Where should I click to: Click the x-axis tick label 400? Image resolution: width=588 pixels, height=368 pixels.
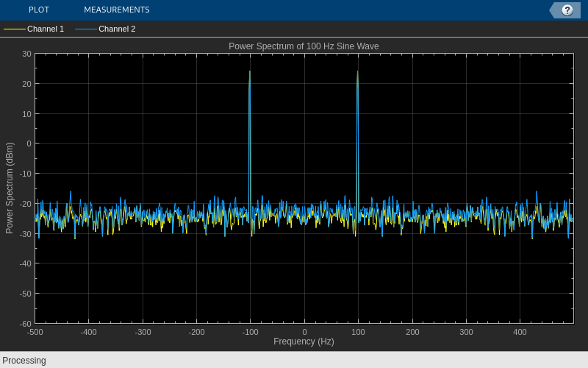pyautogui.click(x=520, y=332)
